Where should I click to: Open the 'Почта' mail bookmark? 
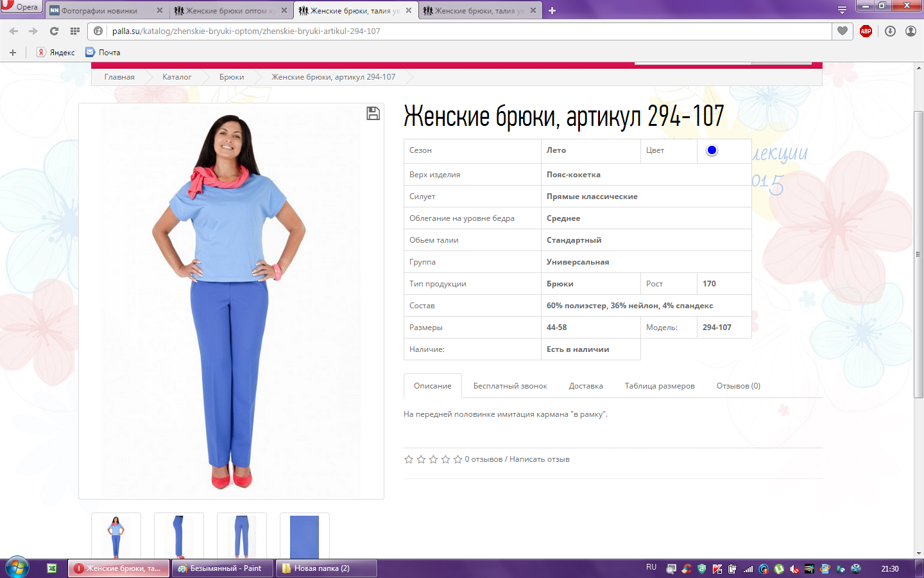(103, 53)
